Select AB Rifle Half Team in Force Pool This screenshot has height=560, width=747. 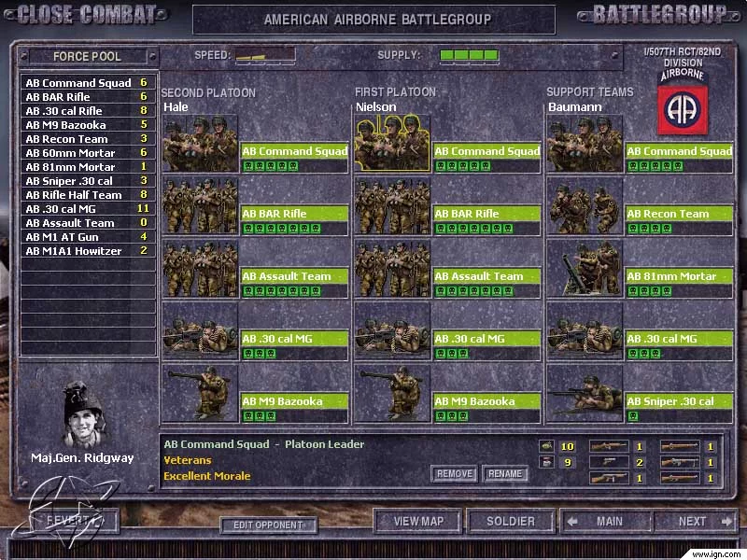click(x=88, y=195)
